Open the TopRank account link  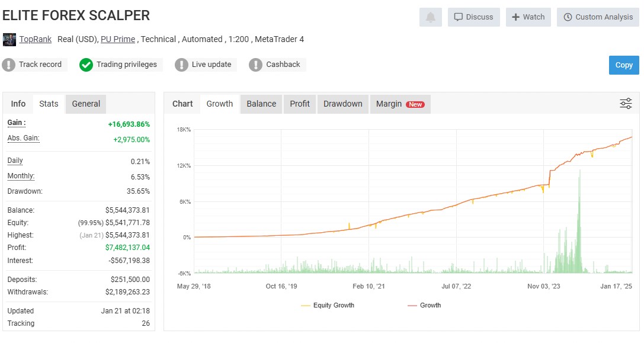click(36, 39)
